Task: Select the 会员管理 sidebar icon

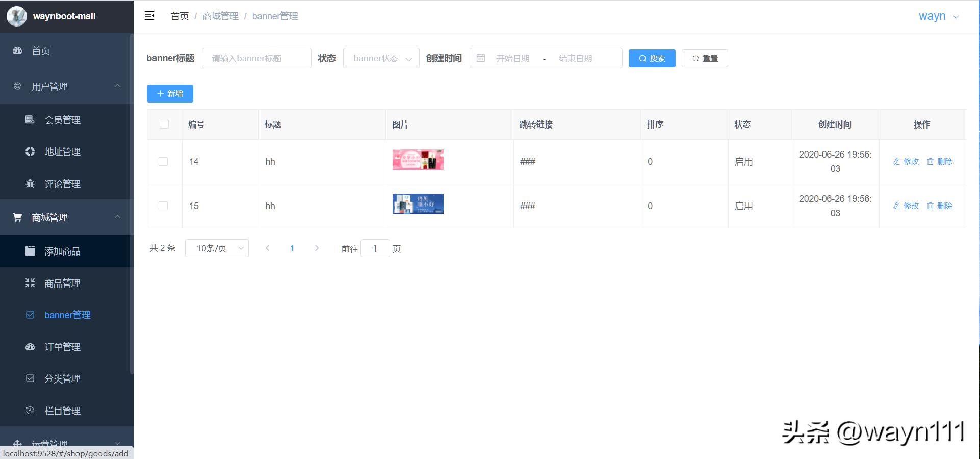Action: [30, 119]
